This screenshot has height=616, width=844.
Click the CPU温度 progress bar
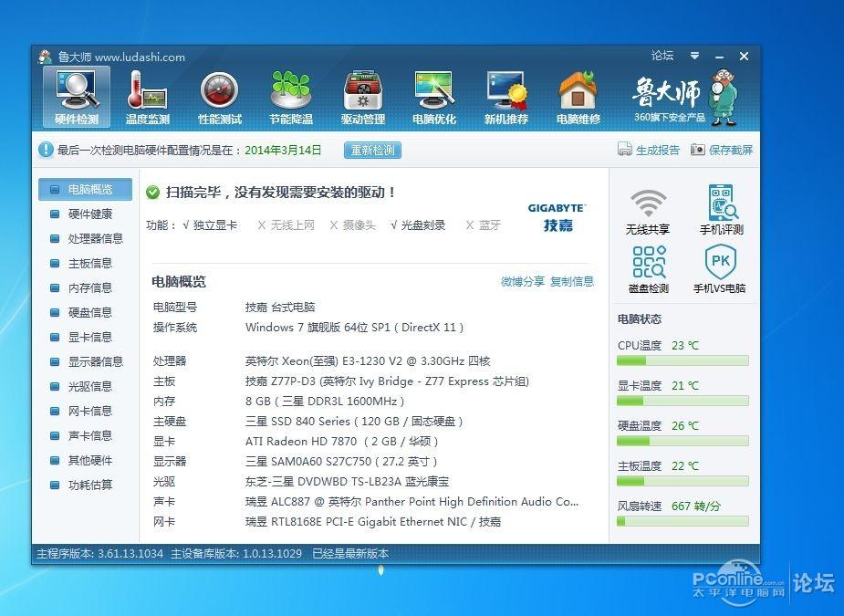[682, 360]
